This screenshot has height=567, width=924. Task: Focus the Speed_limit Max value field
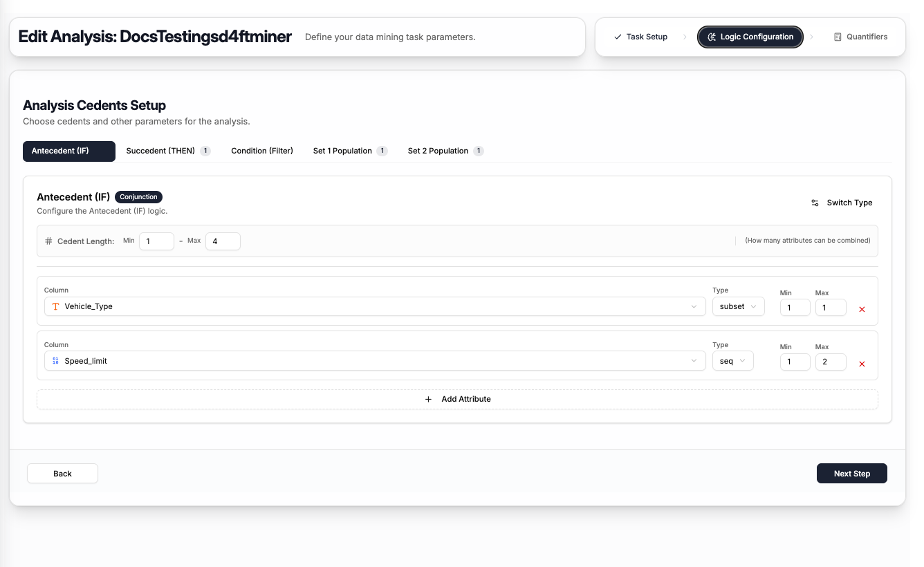tap(830, 362)
